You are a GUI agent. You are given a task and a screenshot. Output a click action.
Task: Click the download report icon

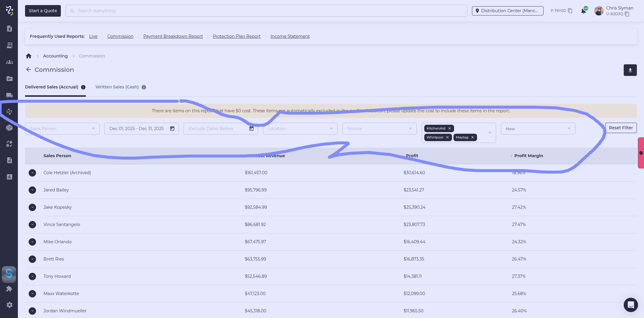pos(630,70)
